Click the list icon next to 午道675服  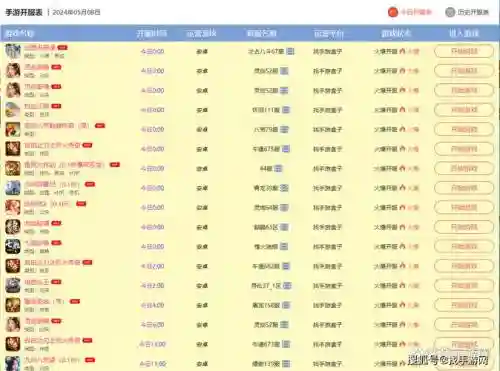[286, 149]
